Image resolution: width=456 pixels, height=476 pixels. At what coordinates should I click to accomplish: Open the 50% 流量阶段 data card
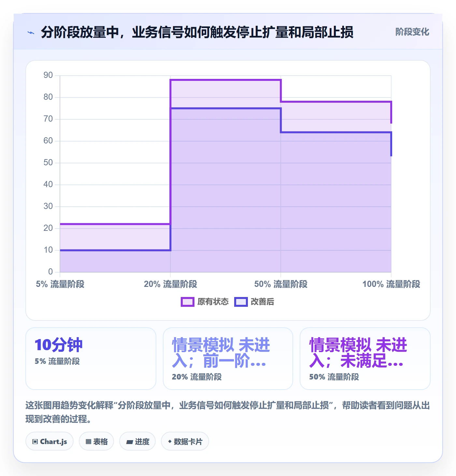coord(365,359)
